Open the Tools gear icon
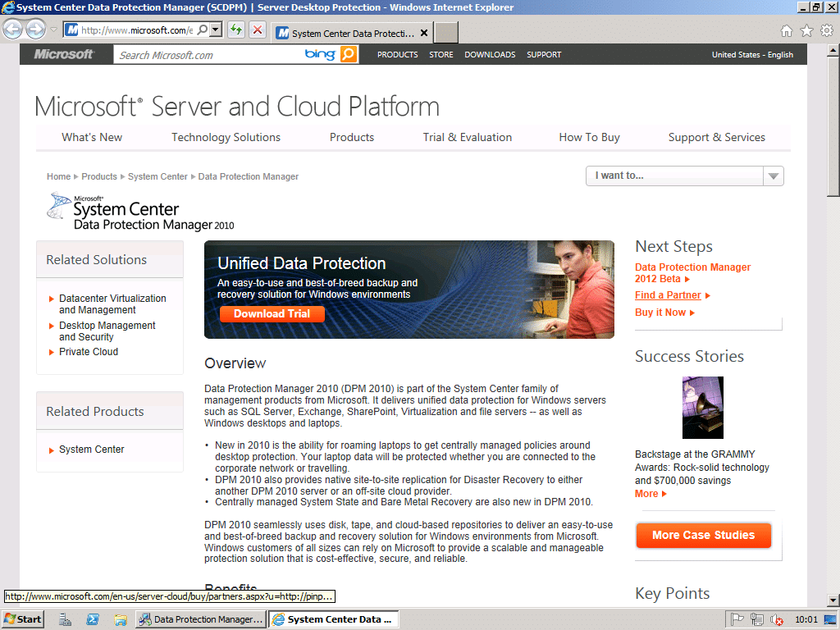 click(x=827, y=30)
